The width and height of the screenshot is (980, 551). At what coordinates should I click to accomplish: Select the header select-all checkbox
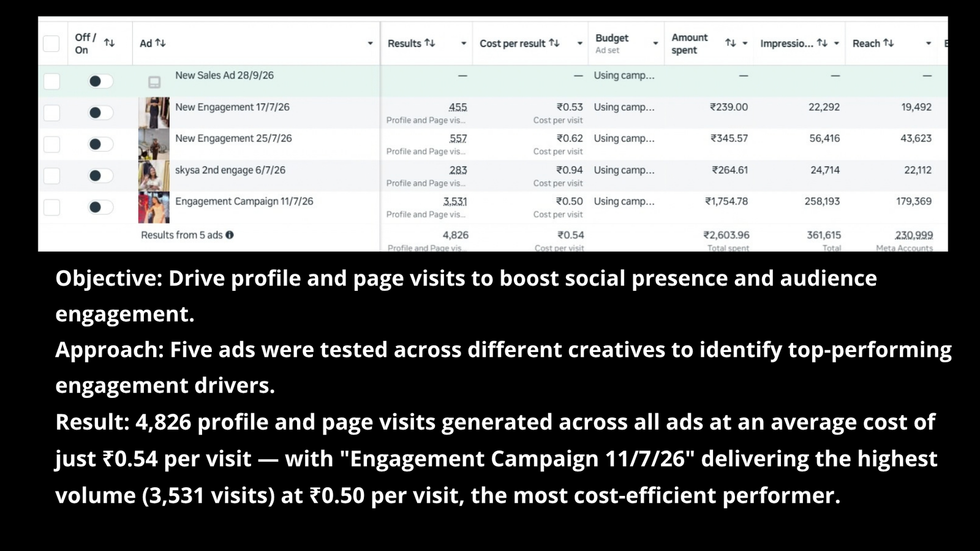[x=51, y=43]
